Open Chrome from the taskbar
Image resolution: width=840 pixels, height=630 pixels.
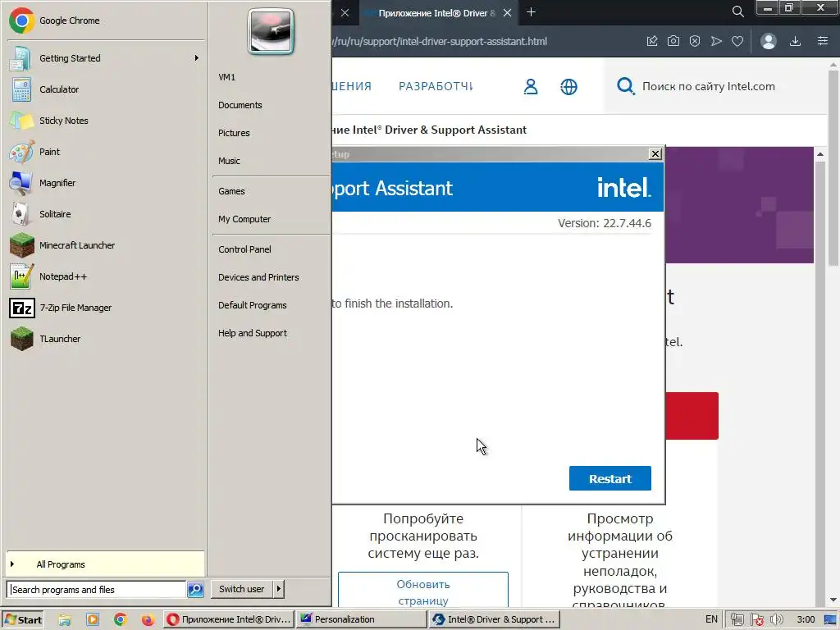[x=121, y=619]
